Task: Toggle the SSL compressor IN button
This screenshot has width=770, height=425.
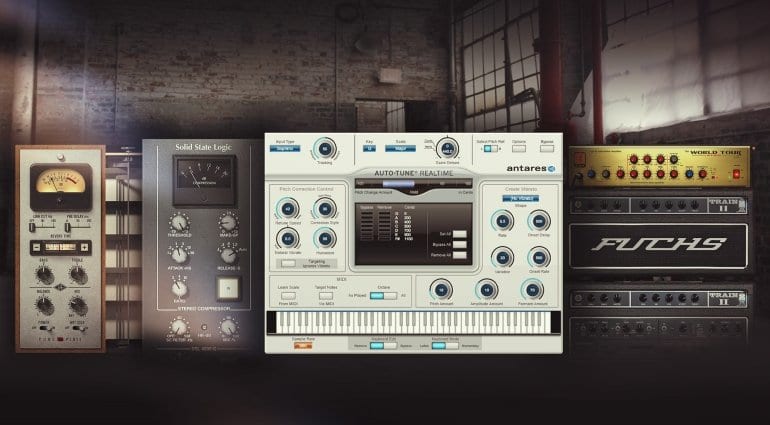Action: point(228,288)
